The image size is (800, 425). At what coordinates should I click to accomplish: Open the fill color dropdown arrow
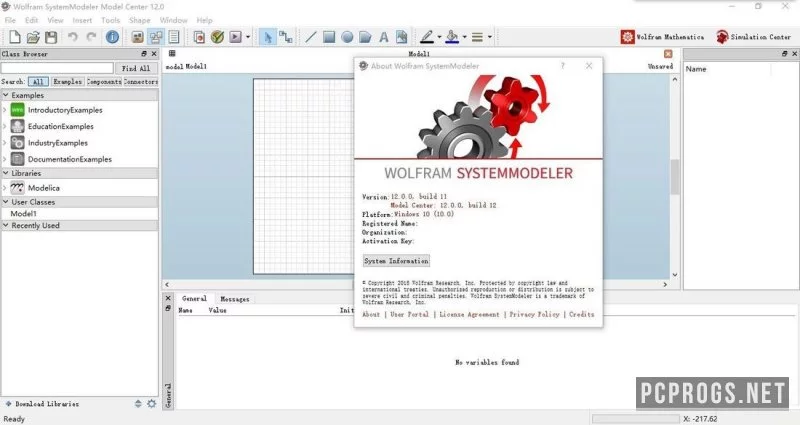(x=464, y=37)
